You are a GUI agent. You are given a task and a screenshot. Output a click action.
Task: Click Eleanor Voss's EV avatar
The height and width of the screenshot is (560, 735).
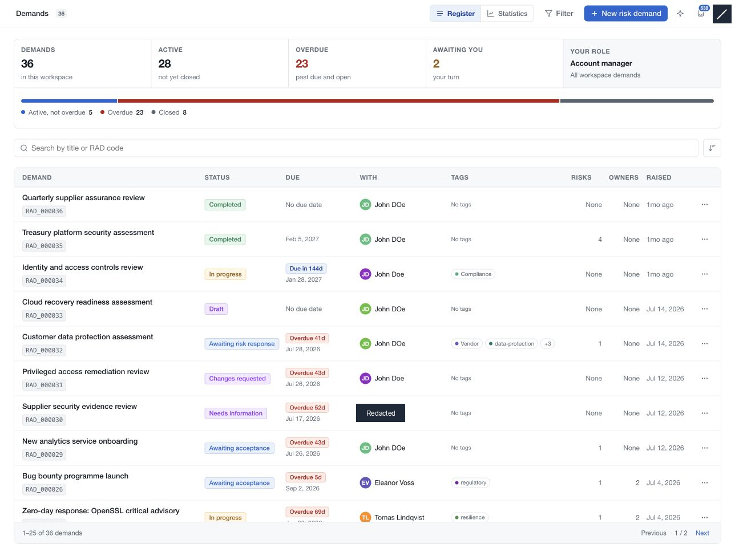[365, 483]
